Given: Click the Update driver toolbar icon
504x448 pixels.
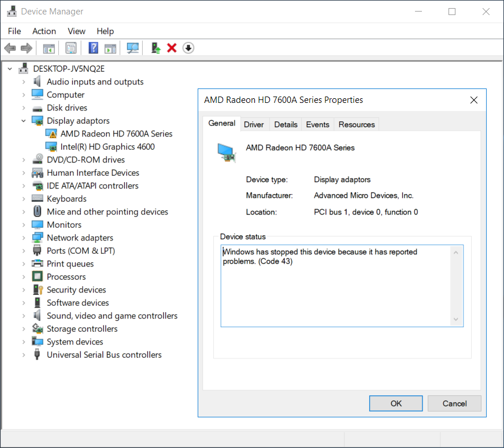Looking at the screenshot, I should [156, 48].
